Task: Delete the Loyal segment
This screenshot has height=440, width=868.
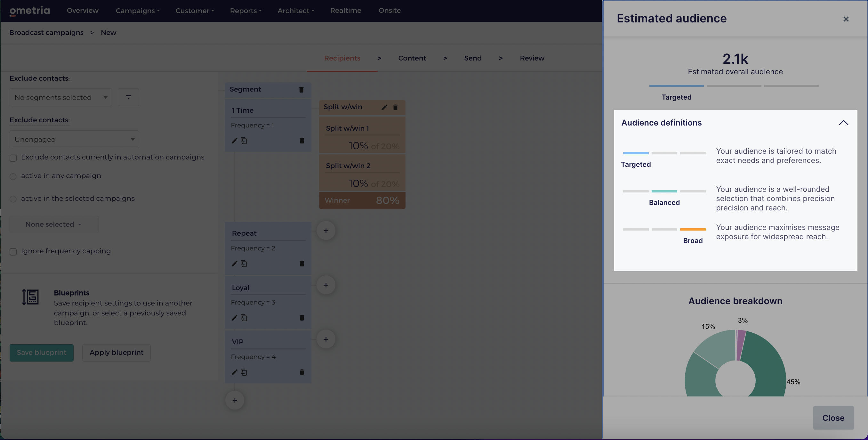Action: [301, 318]
